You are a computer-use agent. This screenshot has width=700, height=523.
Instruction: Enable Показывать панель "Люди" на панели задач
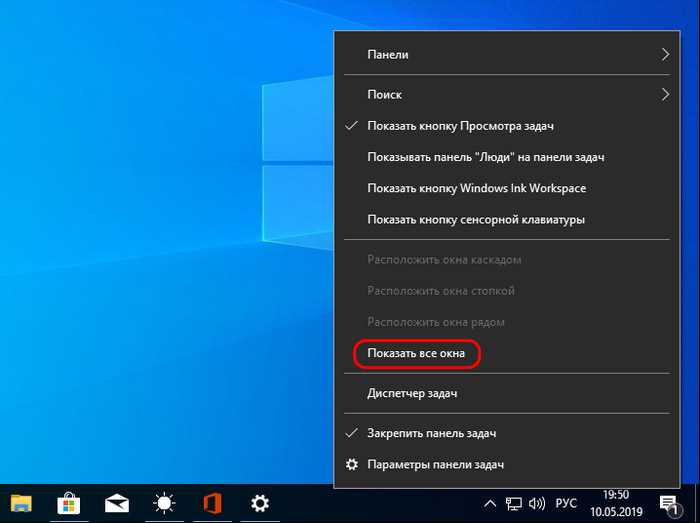(507, 157)
